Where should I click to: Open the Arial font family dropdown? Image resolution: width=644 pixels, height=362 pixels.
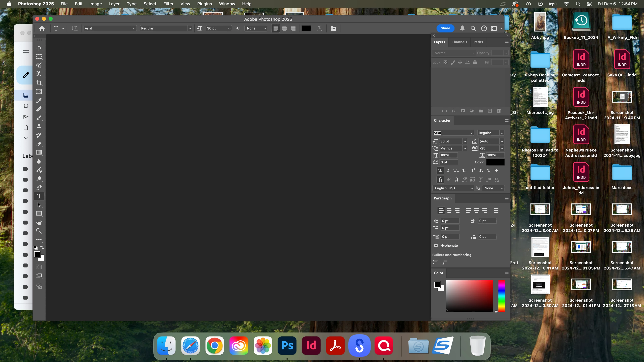click(x=134, y=28)
